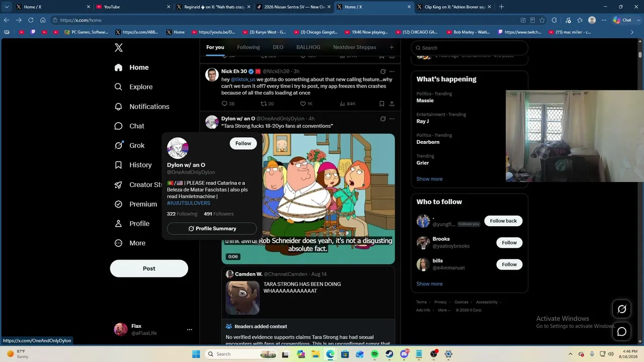View analytics for Nick Eh 30's post

click(348, 104)
